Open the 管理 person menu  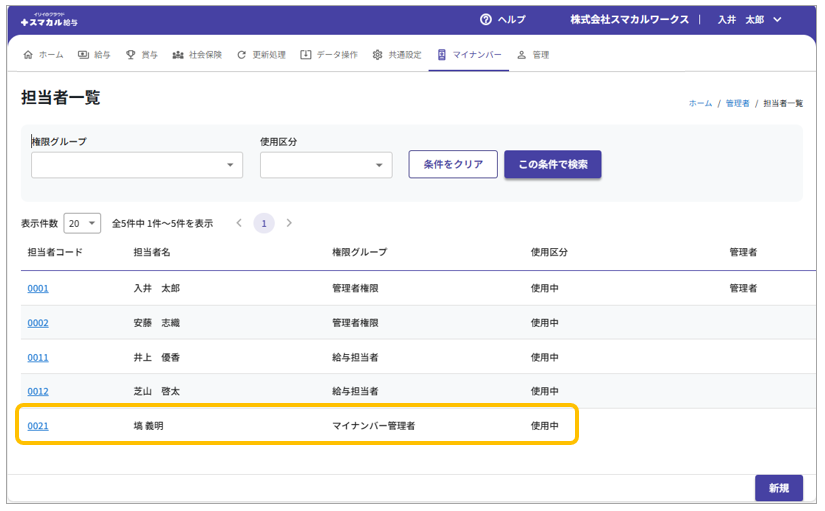click(532, 55)
